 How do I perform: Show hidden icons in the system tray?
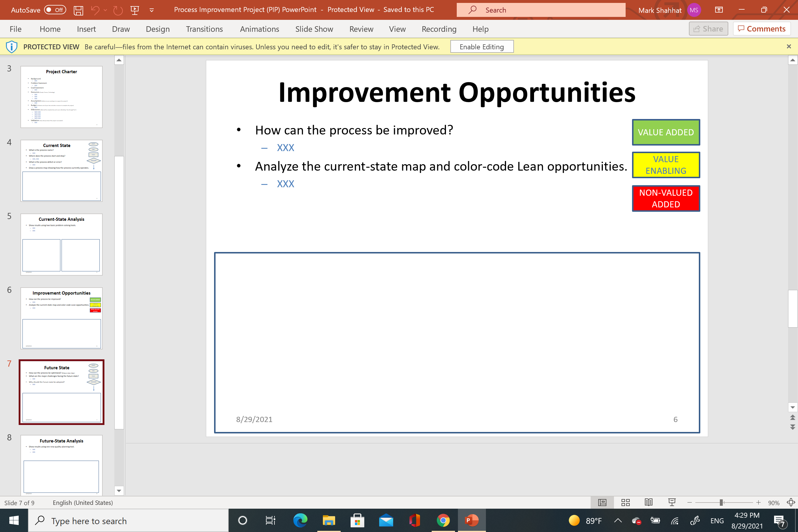[618, 520]
